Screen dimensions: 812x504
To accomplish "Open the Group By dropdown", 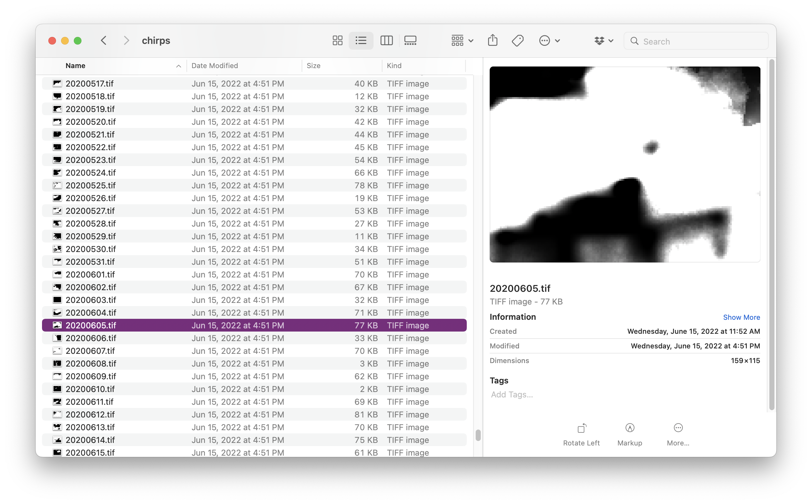I will [x=462, y=41].
